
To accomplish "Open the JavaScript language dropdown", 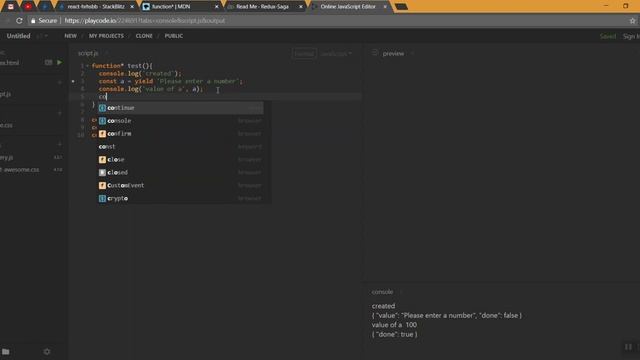I will (x=336, y=53).
